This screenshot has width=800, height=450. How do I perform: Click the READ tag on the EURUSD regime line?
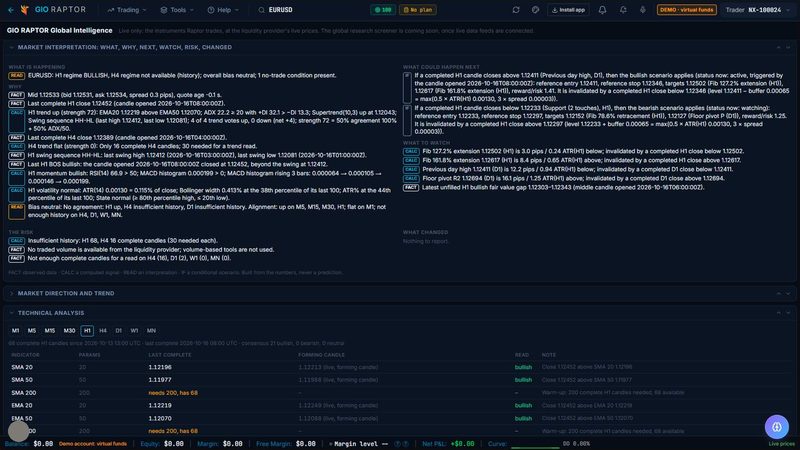point(16,76)
